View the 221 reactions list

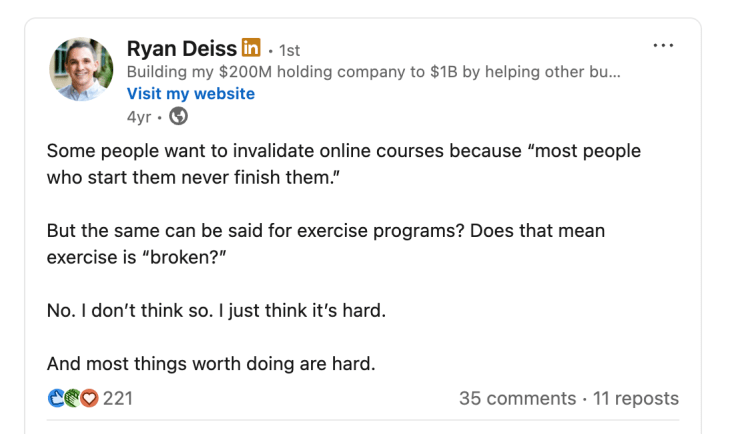118,398
